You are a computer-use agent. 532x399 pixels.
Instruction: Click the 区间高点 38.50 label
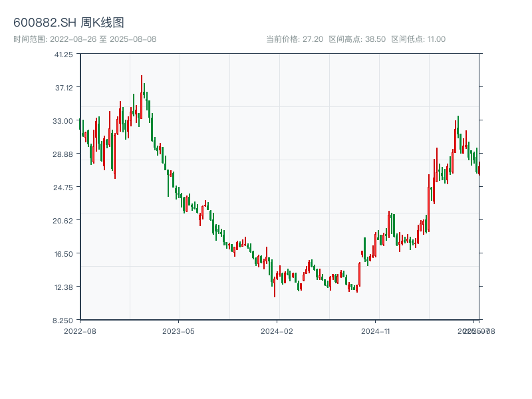[357, 39]
